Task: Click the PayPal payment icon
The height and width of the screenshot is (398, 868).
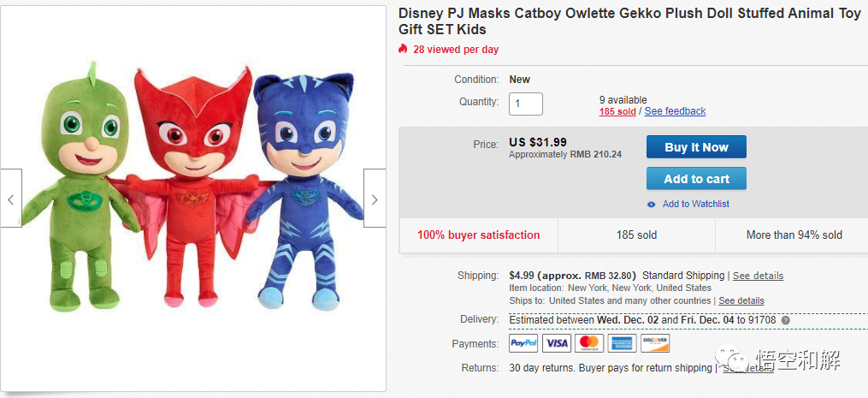Action: click(523, 343)
